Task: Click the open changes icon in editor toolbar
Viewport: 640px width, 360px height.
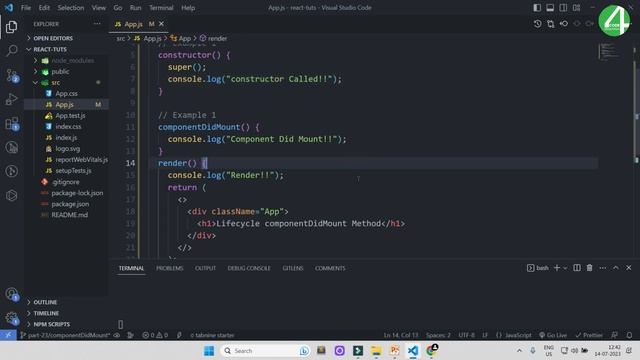Action: [x=551, y=24]
